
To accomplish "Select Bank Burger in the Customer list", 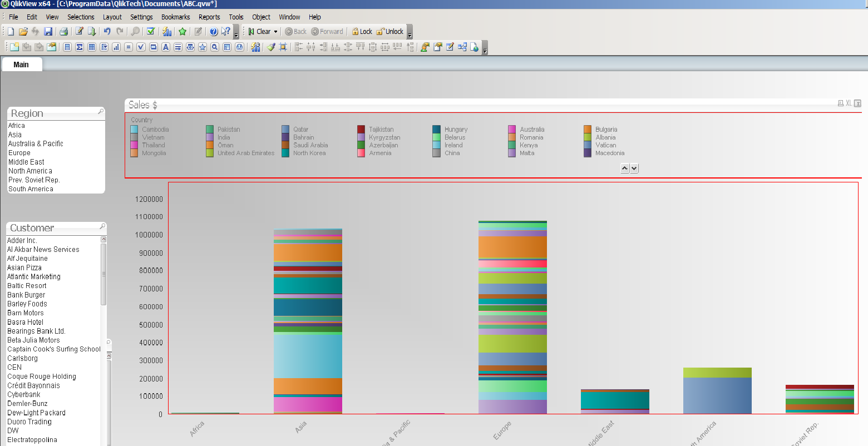I will click(x=26, y=295).
